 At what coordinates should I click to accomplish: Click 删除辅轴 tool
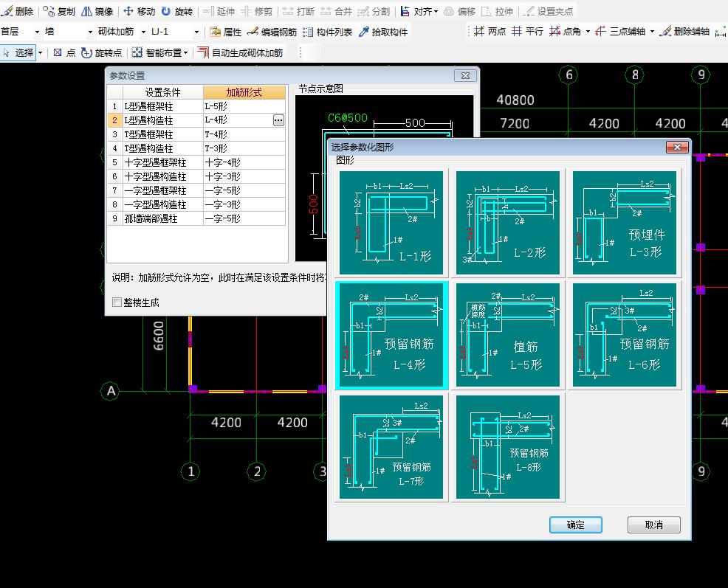(x=685, y=31)
